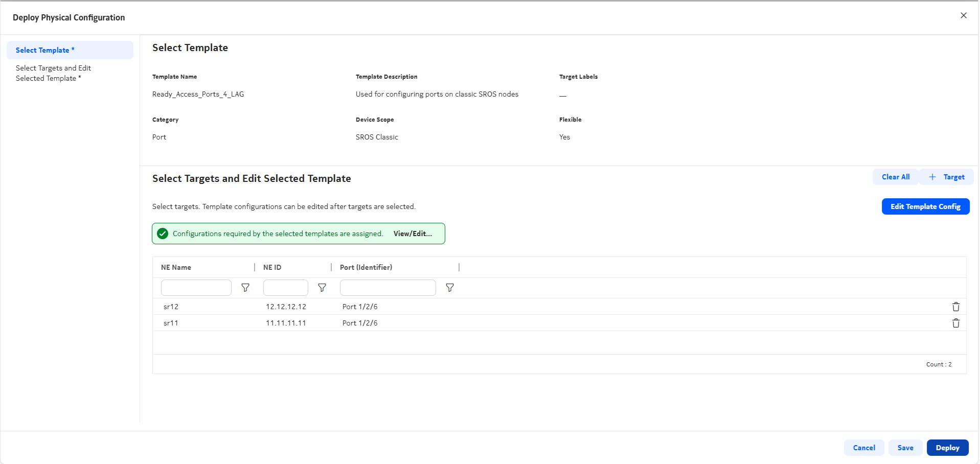This screenshot has height=464, width=980.
Task: Open the View/Edit... configurations link
Action: tap(413, 234)
